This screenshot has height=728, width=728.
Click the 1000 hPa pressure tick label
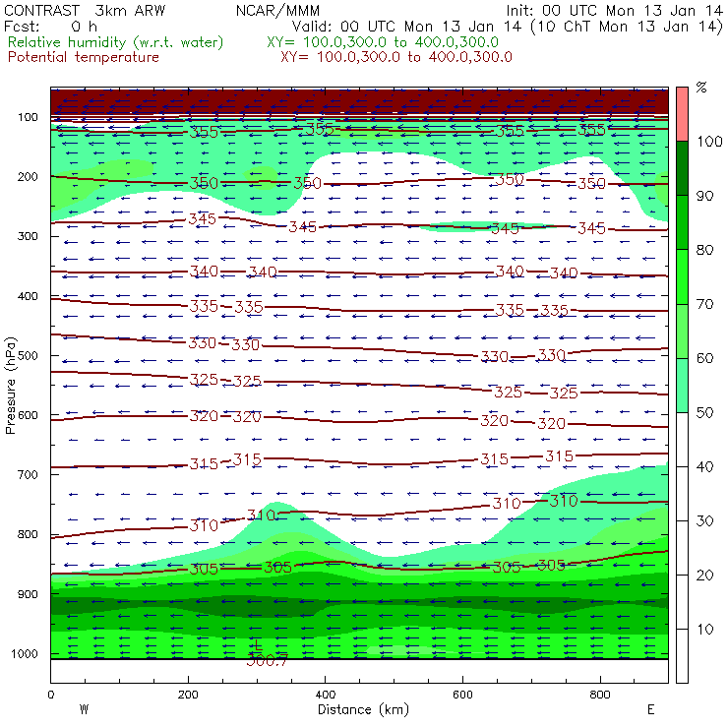pos(25,653)
